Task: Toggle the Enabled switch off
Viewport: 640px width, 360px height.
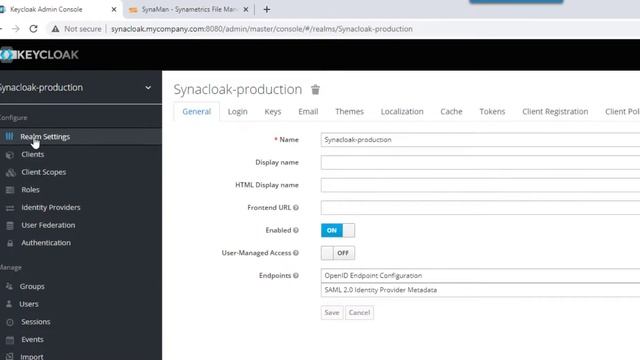Action: [x=338, y=230]
